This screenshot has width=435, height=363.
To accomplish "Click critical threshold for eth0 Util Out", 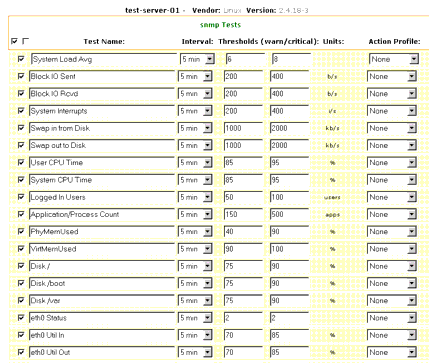I will pos(289,353).
